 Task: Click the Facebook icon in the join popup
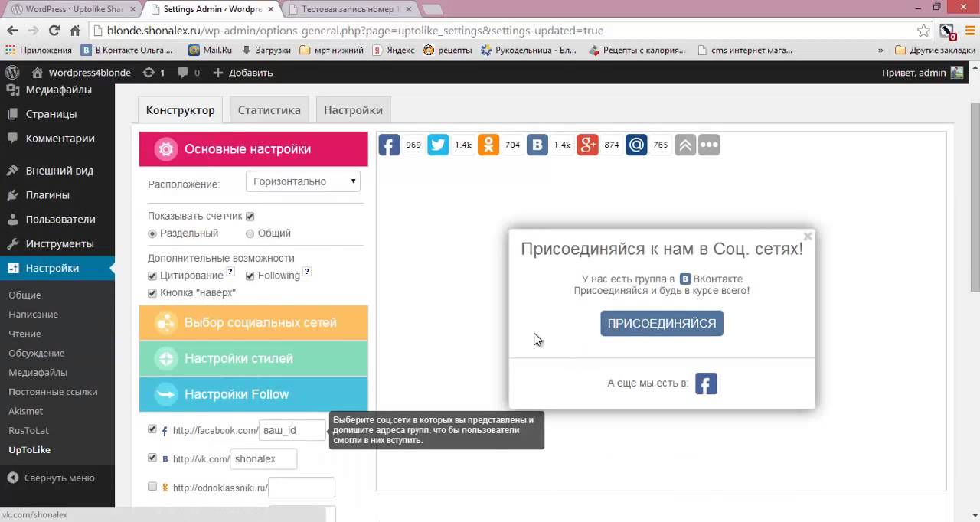pyautogui.click(x=706, y=383)
